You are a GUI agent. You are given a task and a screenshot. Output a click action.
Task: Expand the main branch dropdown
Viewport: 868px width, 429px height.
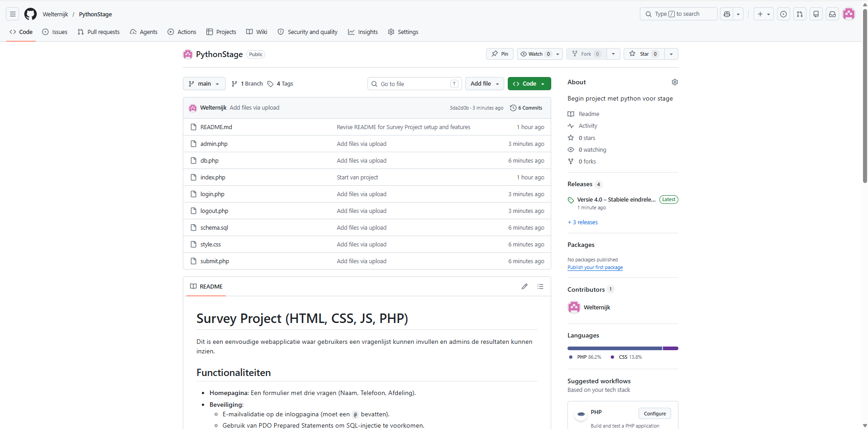(x=204, y=84)
